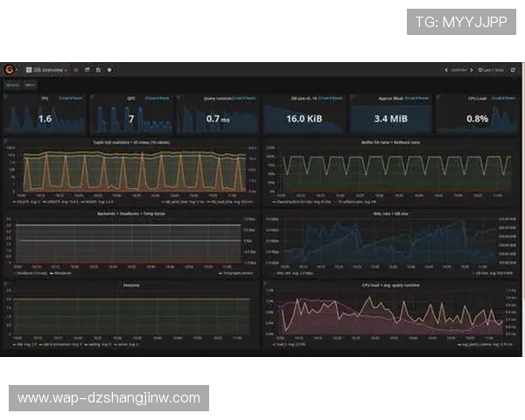525x420 pixels.
Task: Star this dashboard with the star icon
Action: (x=76, y=70)
